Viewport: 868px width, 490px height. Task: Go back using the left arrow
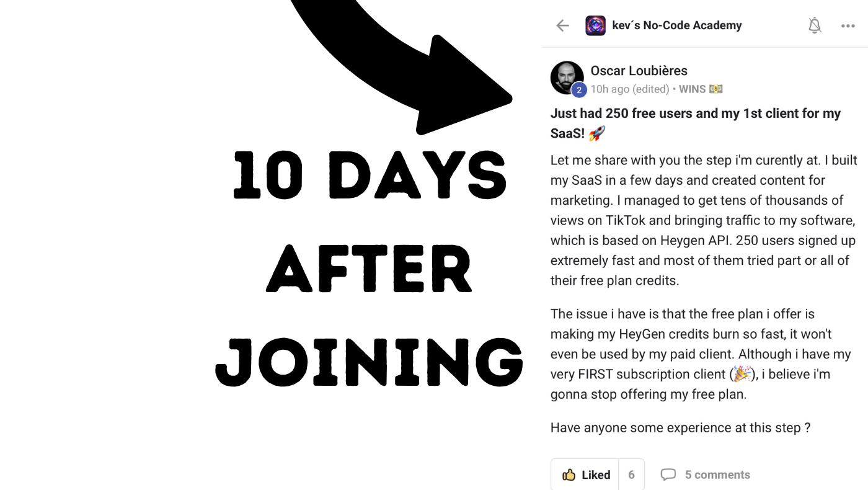[562, 25]
